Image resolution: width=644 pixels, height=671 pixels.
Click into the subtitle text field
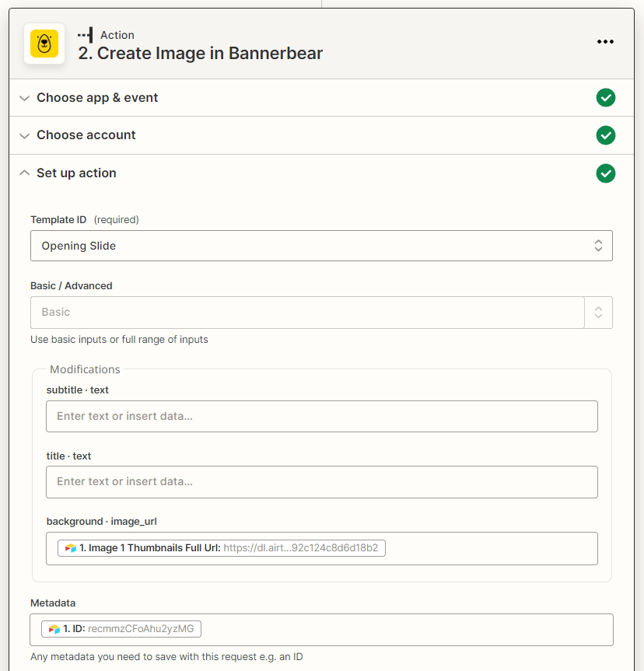[x=321, y=416]
